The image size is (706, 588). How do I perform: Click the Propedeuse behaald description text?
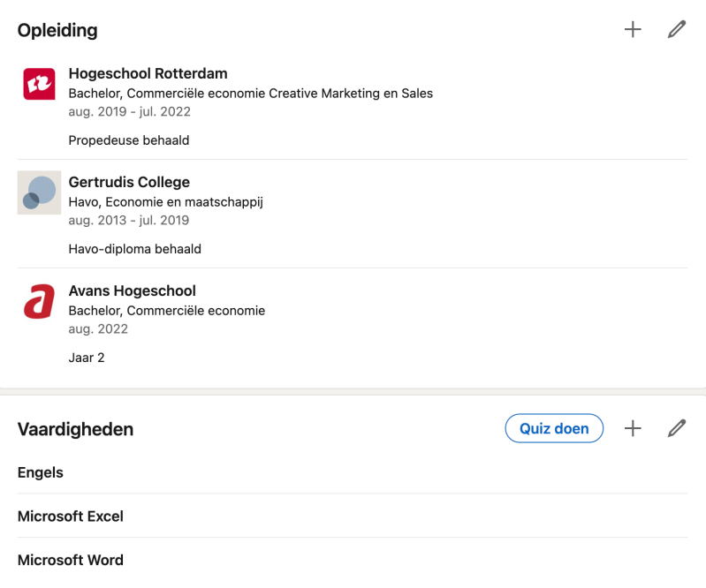tap(129, 140)
